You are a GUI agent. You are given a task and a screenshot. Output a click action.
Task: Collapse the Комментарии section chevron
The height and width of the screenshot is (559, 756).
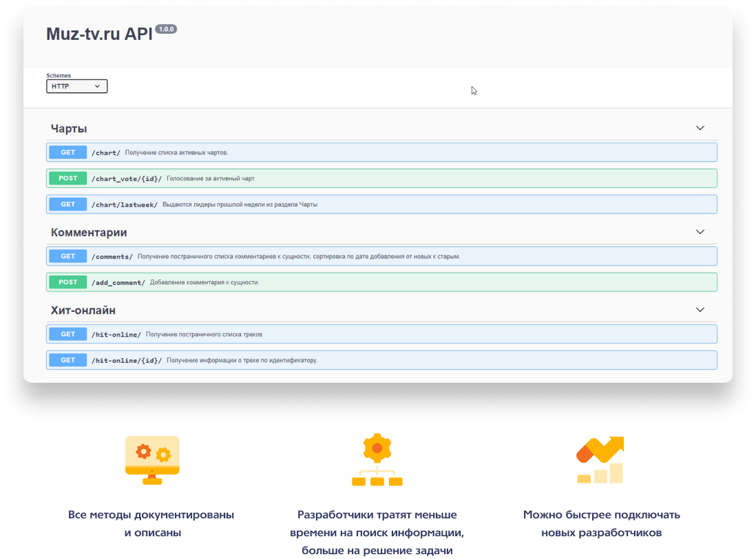click(700, 232)
